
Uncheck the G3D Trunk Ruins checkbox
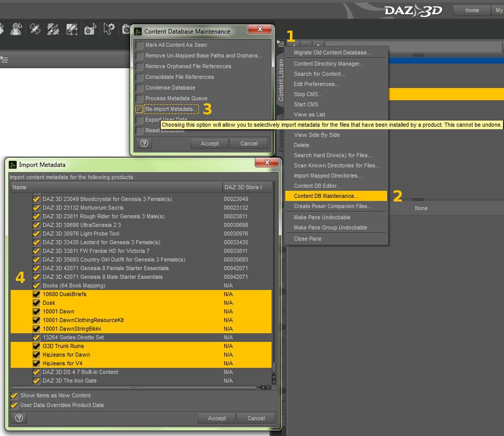(x=36, y=346)
